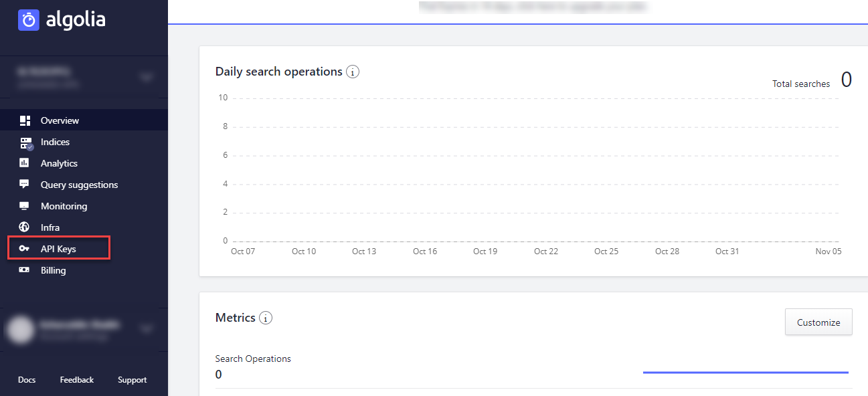This screenshot has width=868, height=396.
Task: Click the account avatar thumbnail
Action: click(x=20, y=328)
